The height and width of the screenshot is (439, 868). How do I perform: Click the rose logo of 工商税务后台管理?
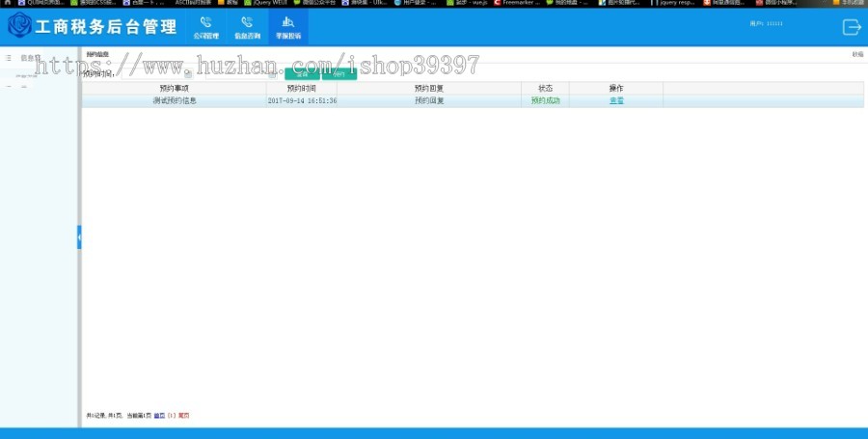[x=19, y=25]
